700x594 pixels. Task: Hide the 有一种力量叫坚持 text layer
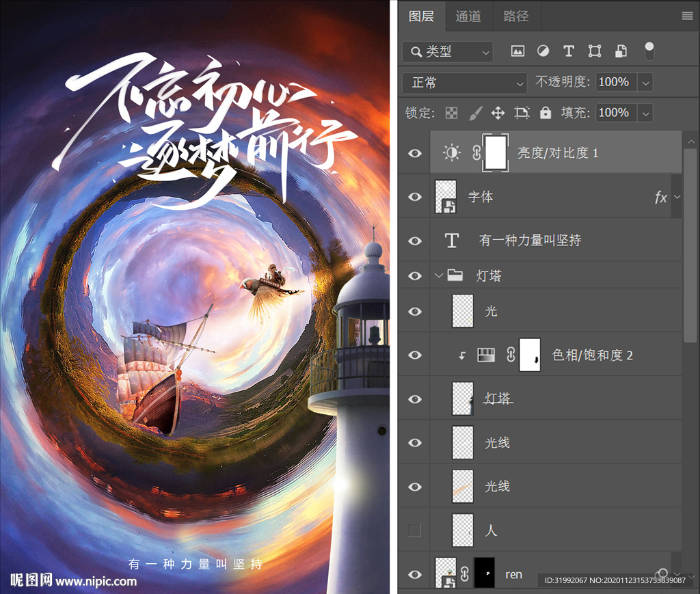click(415, 241)
